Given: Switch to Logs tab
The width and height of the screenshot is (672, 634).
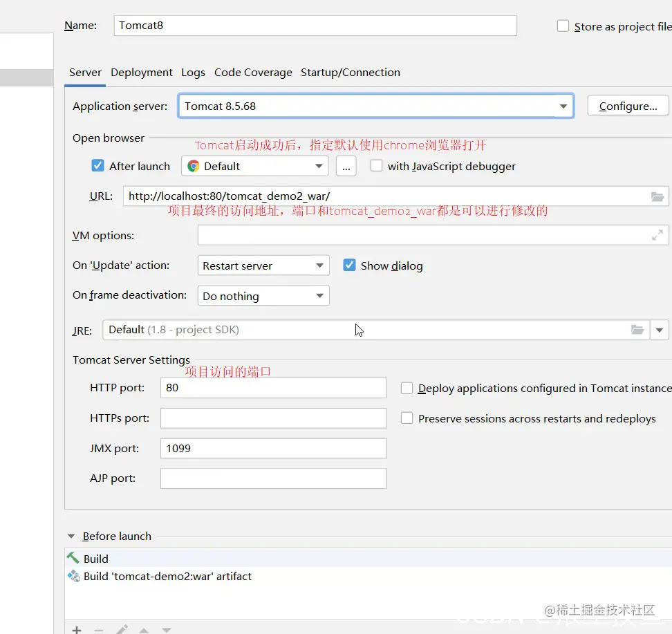Looking at the screenshot, I should 193,73.
